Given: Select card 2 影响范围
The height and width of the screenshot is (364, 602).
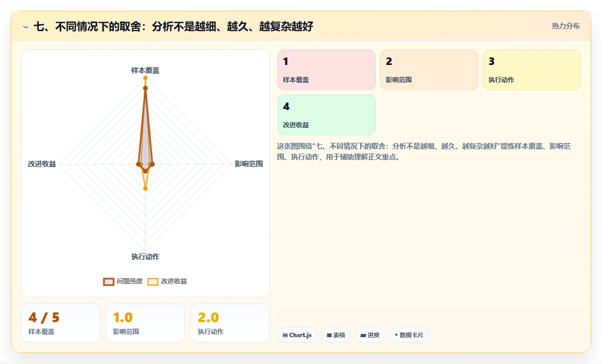Looking at the screenshot, I should pos(429,70).
